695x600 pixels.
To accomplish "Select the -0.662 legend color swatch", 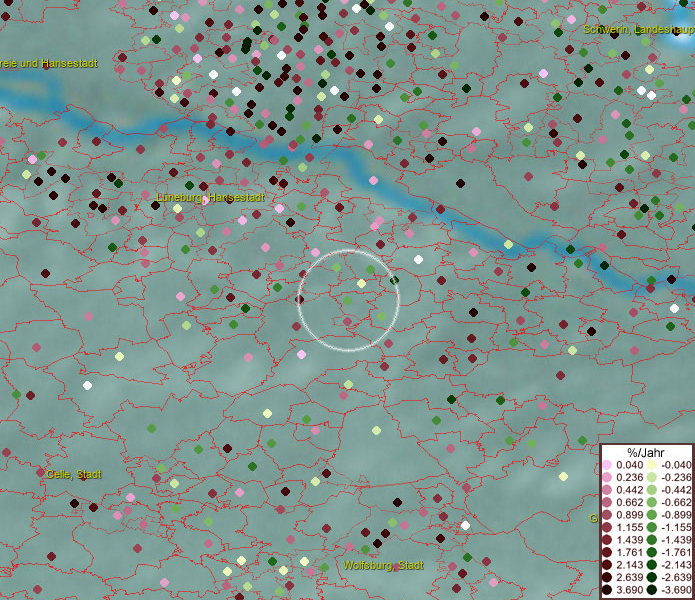I will coord(652,503).
